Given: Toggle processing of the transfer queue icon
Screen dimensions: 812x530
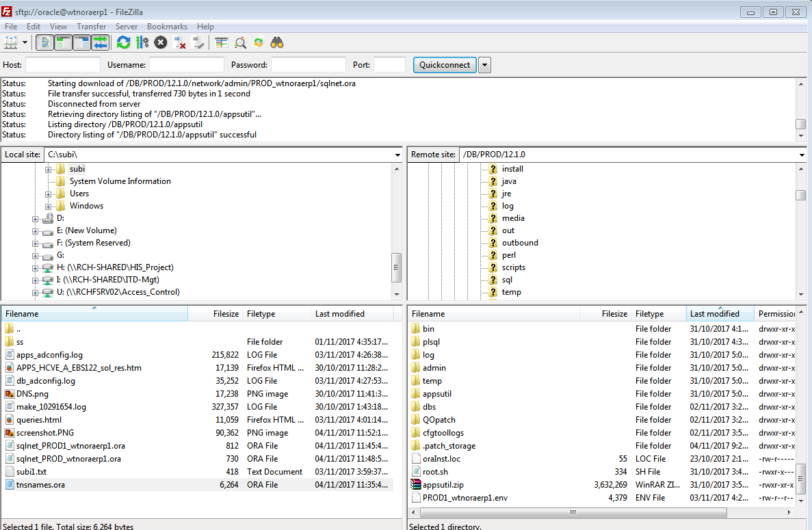Looking at the screenshot, I should click(x=142, y=42).
